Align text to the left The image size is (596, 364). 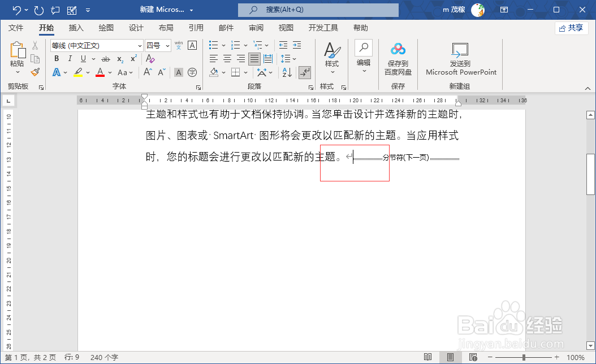click(214, 59)
